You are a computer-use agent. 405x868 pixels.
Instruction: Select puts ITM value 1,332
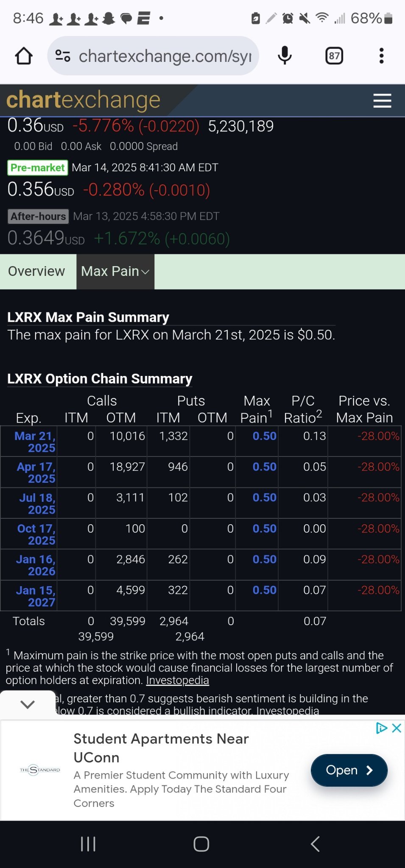pyautogui.click(x=173, y=436)
